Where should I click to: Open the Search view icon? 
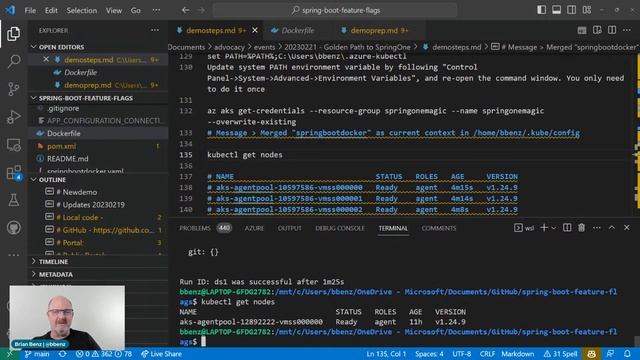click(13, 61)
